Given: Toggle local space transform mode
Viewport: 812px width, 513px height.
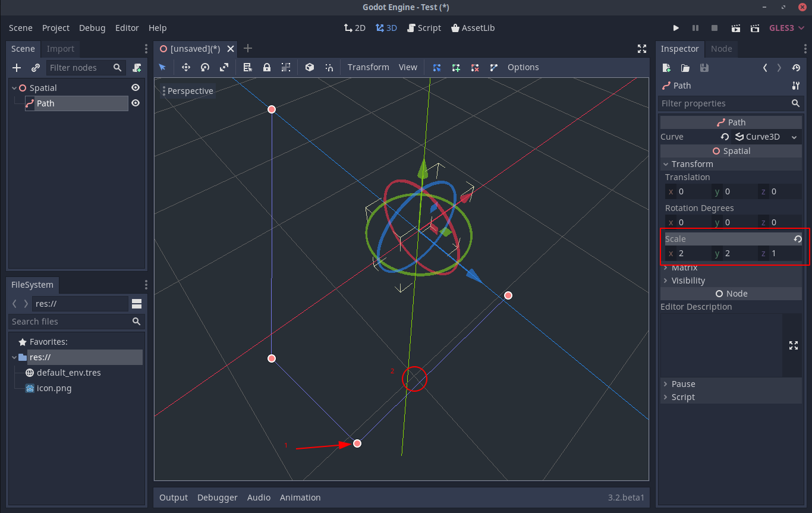Looking at the screenshot, I should click(309, 67).
